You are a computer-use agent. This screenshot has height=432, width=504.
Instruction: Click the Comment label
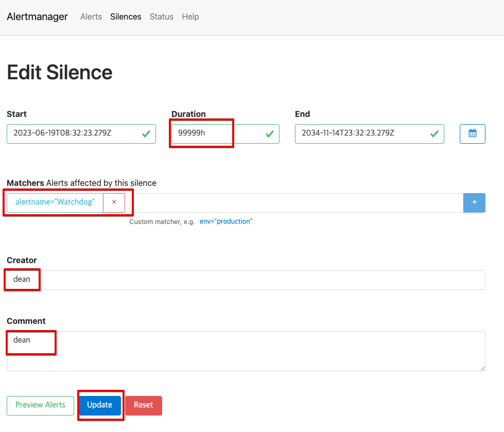click(26, 321)
